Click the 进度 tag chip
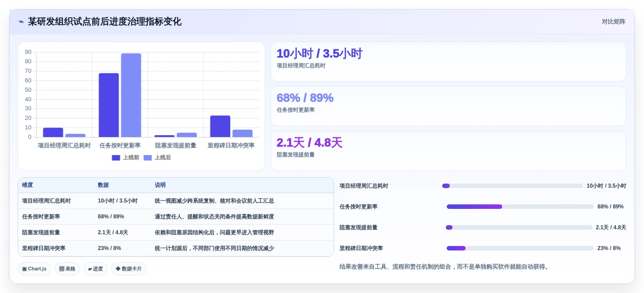This screenshot has height=293, width=644. [x=95, y=269]
